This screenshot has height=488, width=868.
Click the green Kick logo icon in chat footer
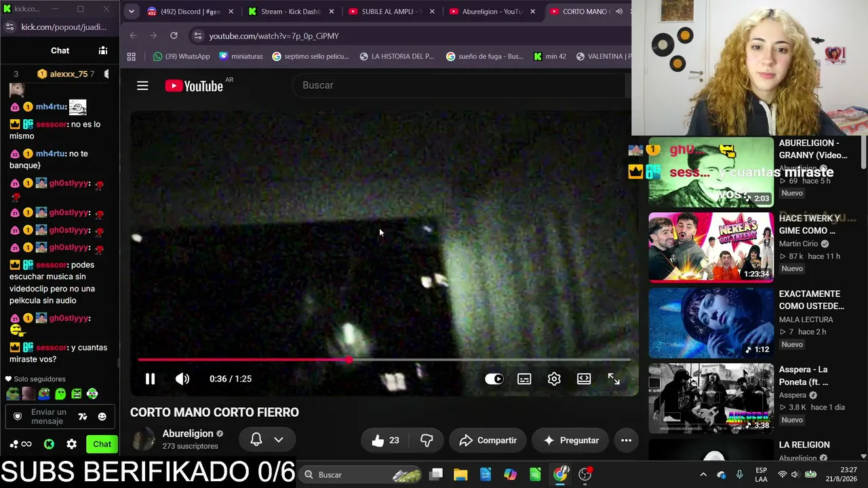pyautogui.click(x=49, y=445)
